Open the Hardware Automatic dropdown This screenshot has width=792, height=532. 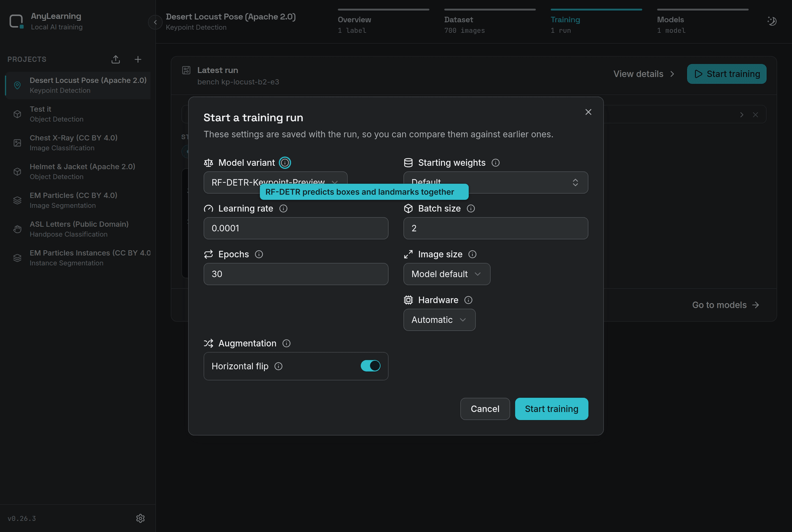click(440, 320)
